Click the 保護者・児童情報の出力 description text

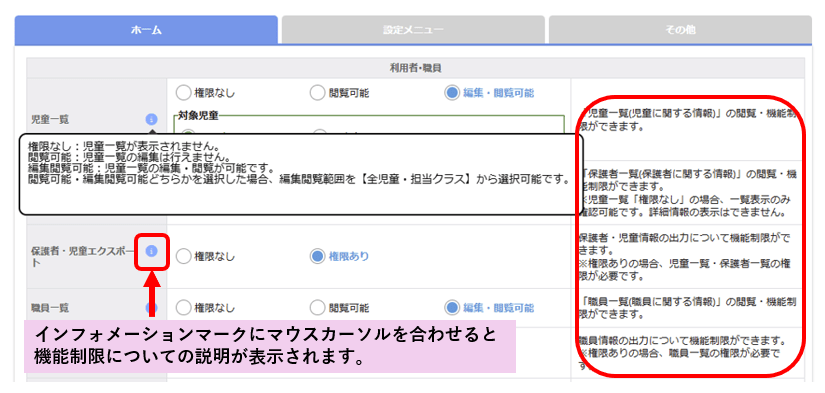click(685, 257)
